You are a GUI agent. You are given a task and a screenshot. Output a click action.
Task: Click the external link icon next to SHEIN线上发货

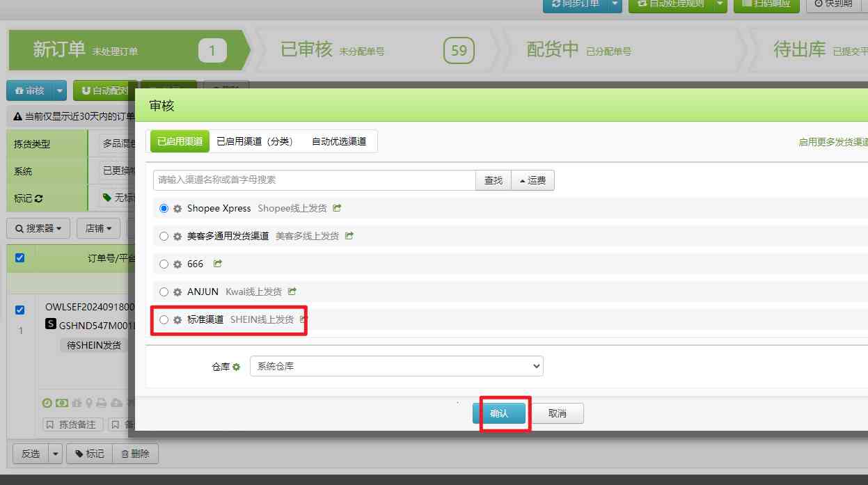303,319
